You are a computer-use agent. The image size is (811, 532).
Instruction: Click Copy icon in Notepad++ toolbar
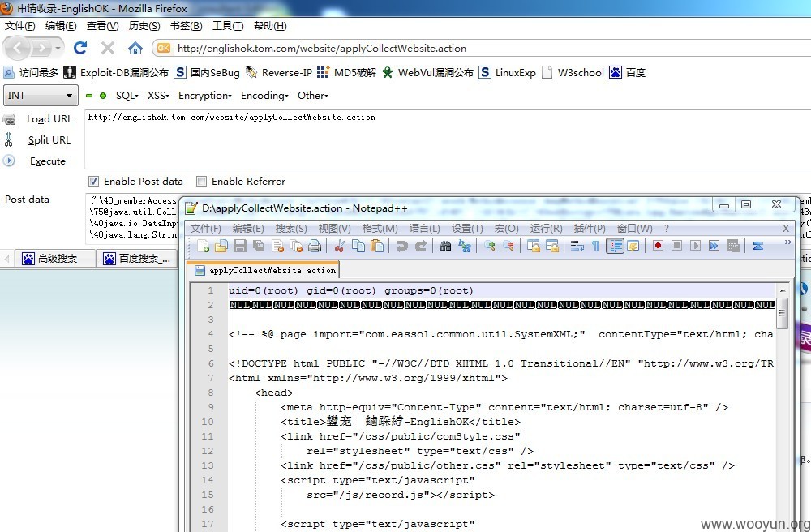358,246
